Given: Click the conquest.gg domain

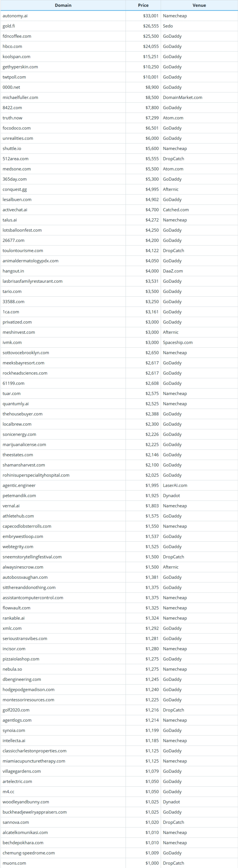Looking at the screenshot, I should click(15, 189).
